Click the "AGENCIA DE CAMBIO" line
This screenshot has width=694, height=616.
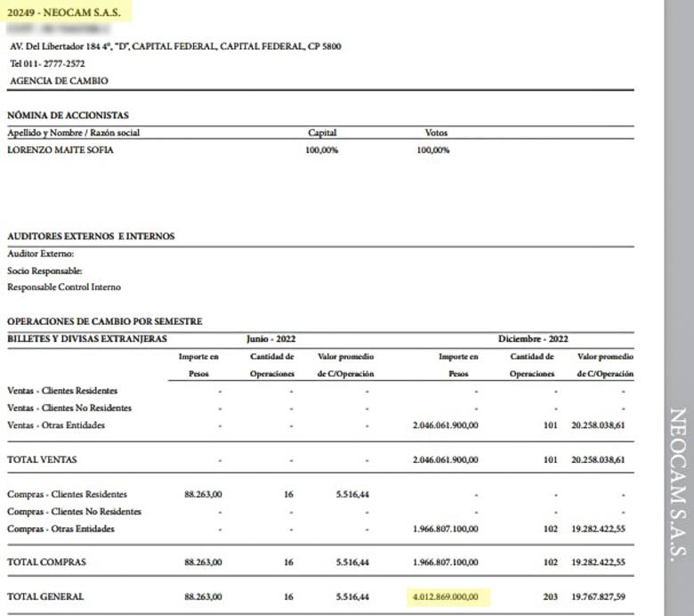[x=59, y=80]
